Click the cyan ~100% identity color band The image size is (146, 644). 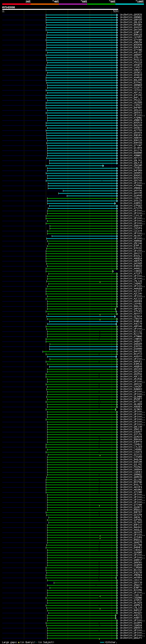[x=130, y=4]
